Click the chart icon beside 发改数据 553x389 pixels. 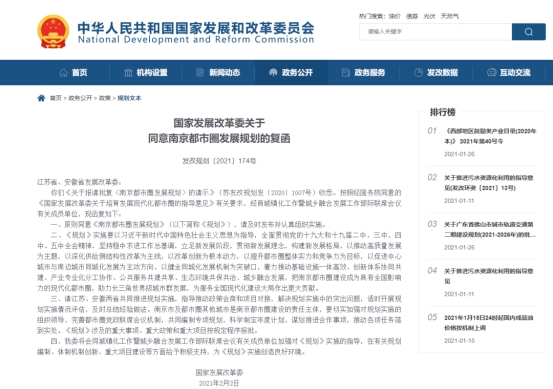[418, 73]
